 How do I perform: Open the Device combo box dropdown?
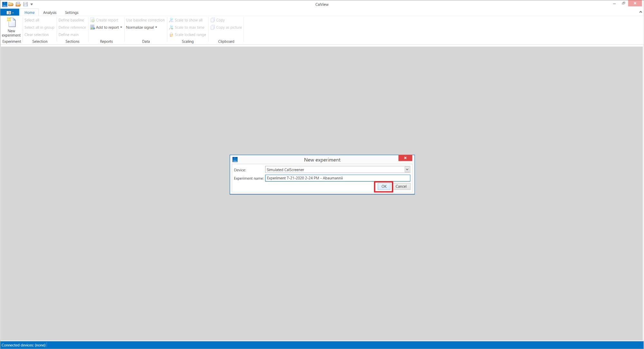[x=407, y=170]
